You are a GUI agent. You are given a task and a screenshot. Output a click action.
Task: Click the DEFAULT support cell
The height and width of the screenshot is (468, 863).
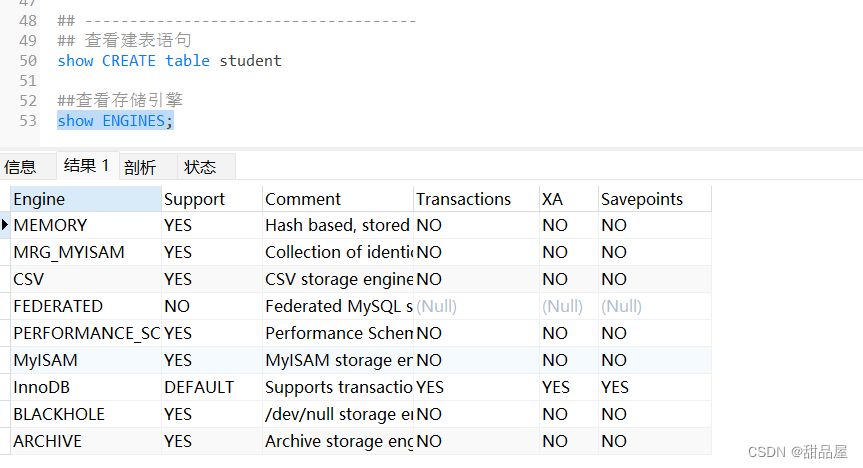tap(211, 387)
